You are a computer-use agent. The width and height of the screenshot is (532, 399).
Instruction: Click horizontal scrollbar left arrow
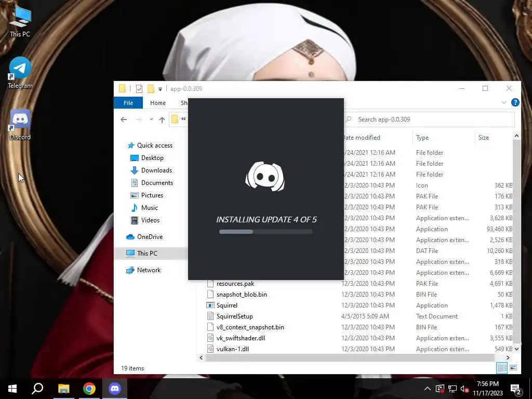tap(201, 357)
